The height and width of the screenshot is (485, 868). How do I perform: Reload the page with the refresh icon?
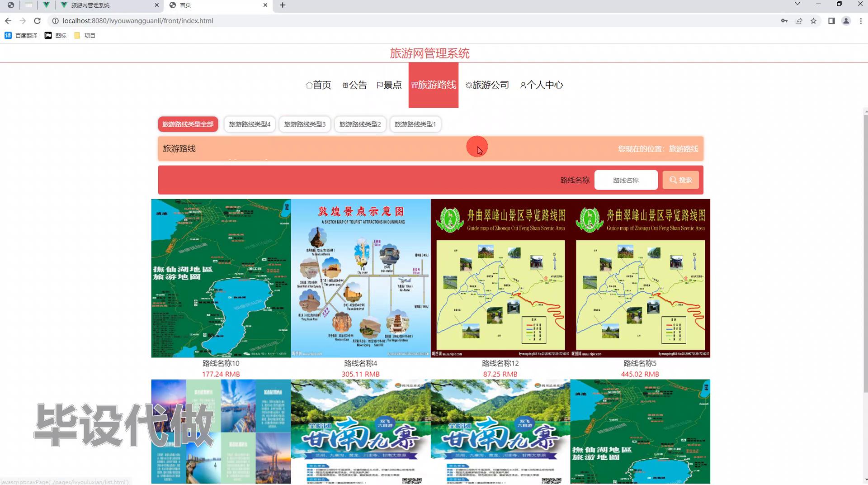(38, 21)
